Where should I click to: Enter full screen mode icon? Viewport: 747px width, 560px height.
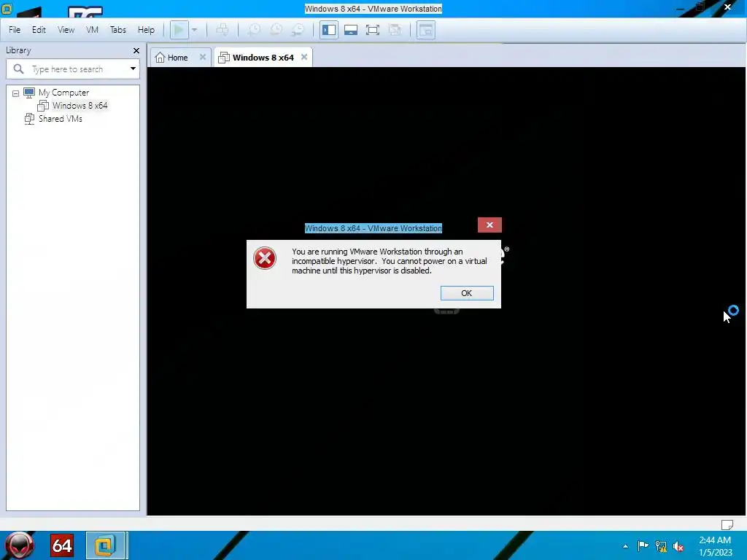click(373, 30)
